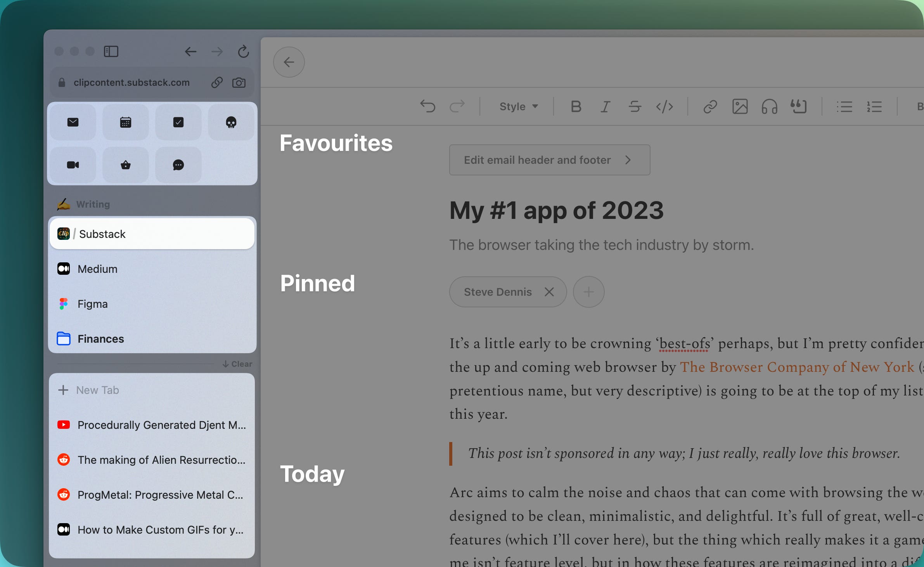
Task: Undo the last edit
Action: 428,106
